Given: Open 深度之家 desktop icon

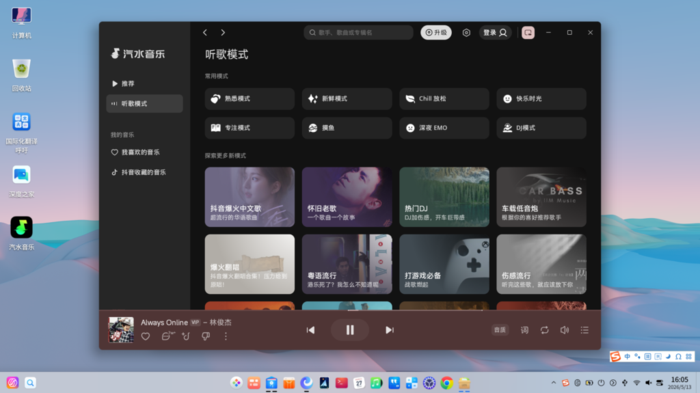Looking at the screenshot, I should point(21,180).
